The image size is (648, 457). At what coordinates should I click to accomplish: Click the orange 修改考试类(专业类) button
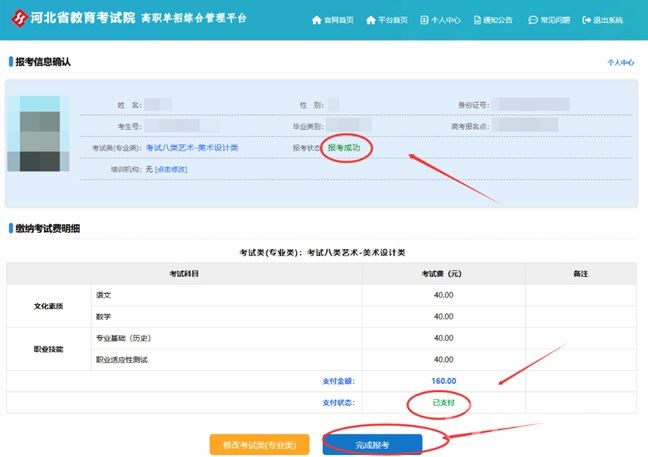pyautogui.click(x=260, y=445)
